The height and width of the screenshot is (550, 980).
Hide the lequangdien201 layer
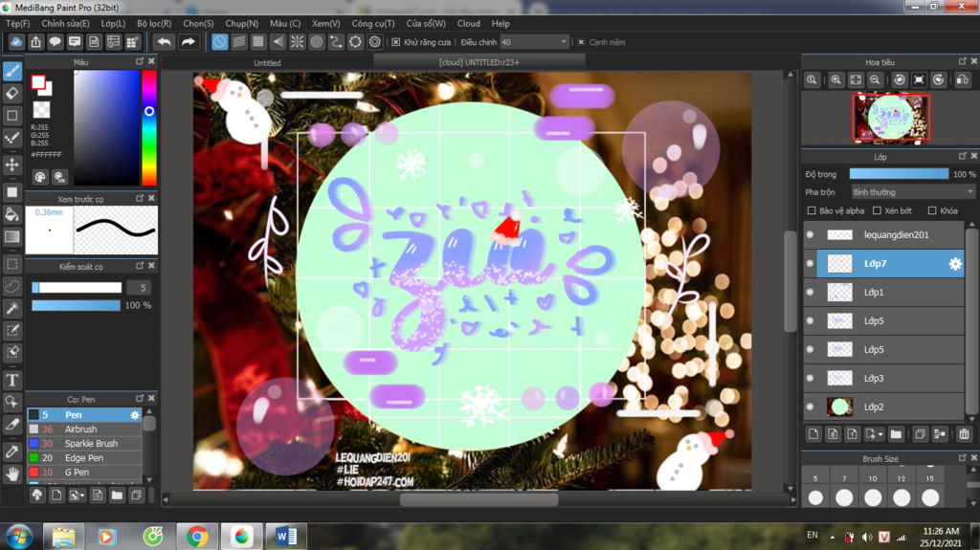[810, 235]
